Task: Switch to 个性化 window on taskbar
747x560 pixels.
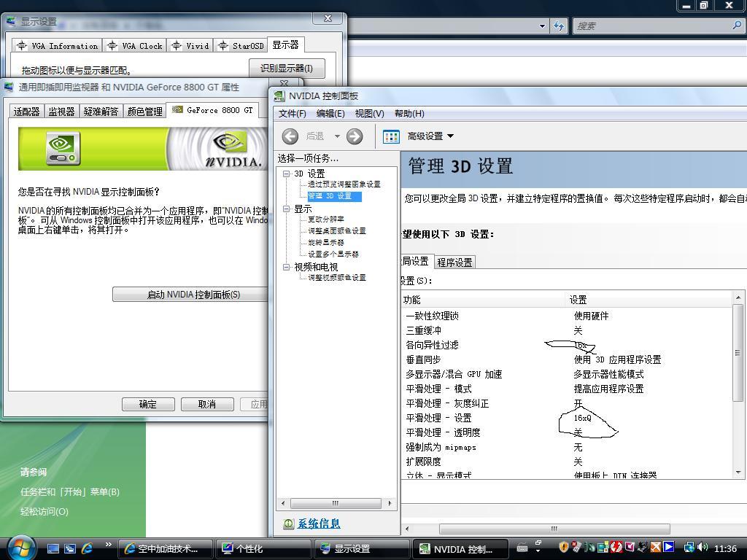Action: click(263, 549)
